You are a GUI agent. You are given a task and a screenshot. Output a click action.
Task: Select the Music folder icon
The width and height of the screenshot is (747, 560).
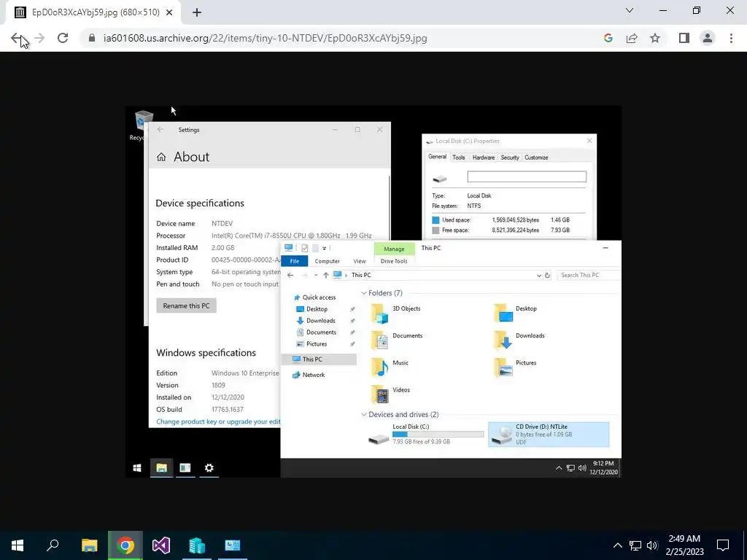tap(380, 367)
